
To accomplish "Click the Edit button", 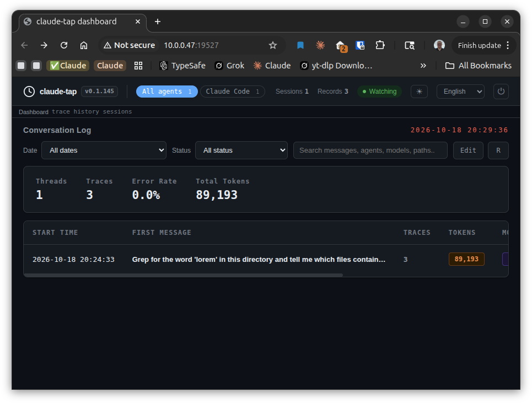I will (468, 151).
